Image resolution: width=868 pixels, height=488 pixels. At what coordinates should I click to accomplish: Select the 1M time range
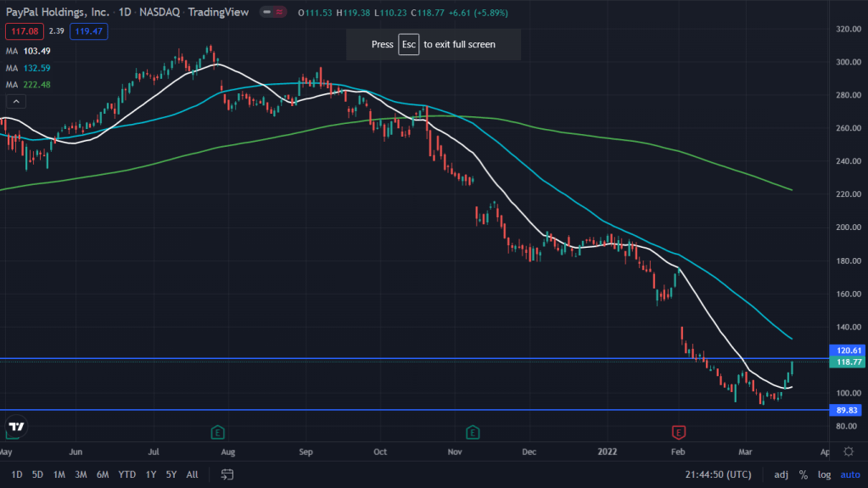click(59, 474)
